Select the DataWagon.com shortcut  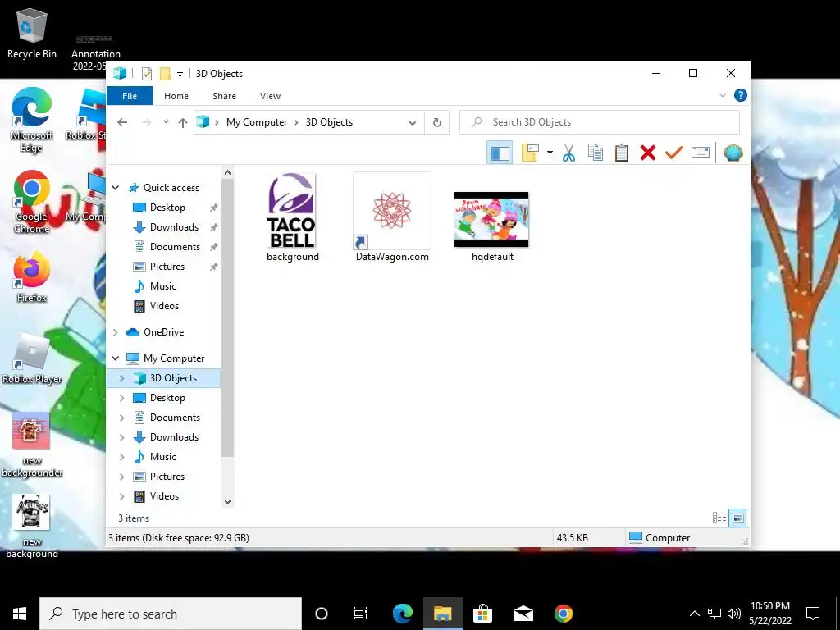tap(392, 217)
